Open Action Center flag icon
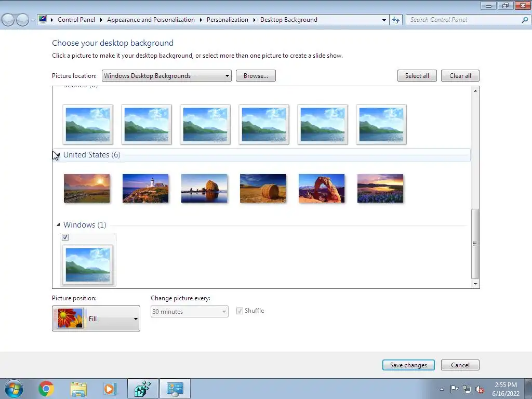The image size is (532, 399). 454,389
